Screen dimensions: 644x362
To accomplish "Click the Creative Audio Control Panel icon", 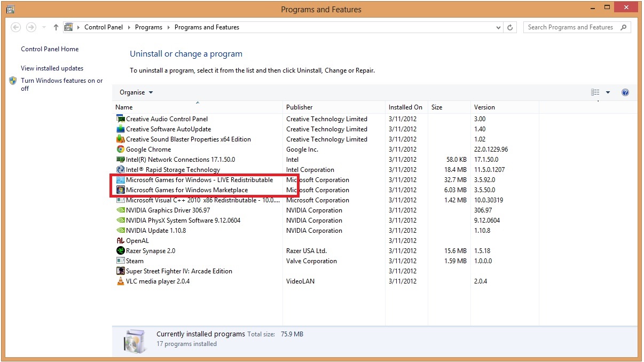I will [120, 119].
